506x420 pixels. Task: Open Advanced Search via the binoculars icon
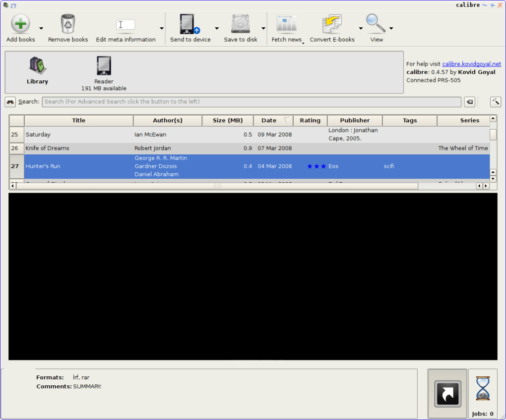pos(10,101)
